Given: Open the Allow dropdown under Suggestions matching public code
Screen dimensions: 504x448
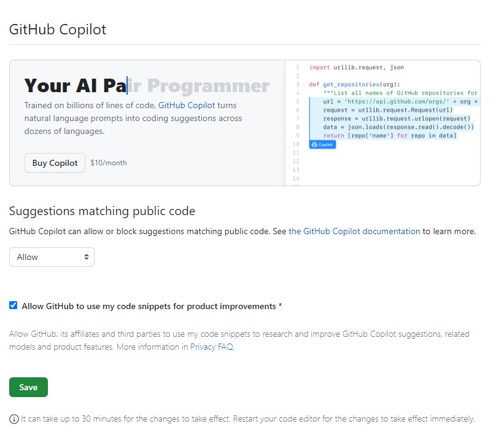Looking at the screenshot, I should point(52,256).
